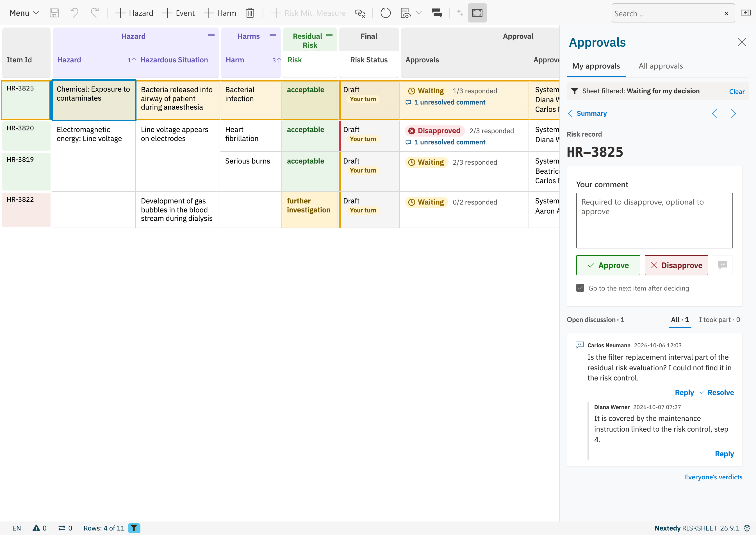This screenshot has width=756, height=535.
Task: Show the I took part discussion tab
Action: [719, 320]
